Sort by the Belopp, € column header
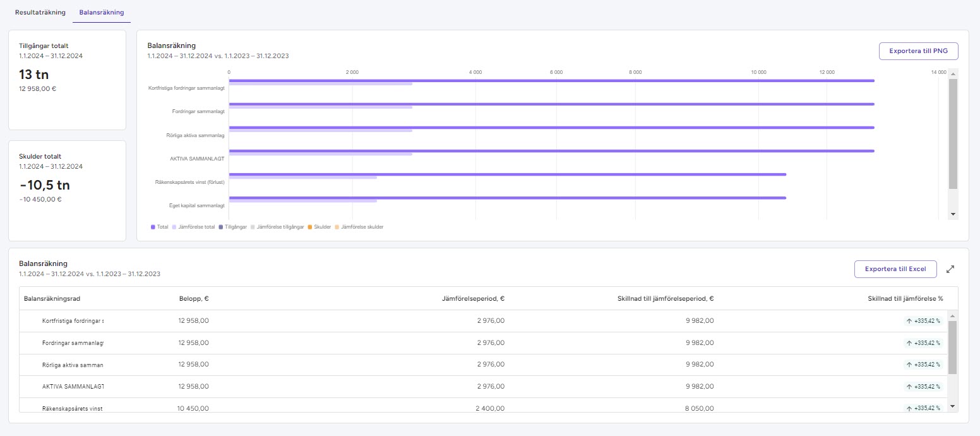The image size is (980, 436). tap(194, 299)
